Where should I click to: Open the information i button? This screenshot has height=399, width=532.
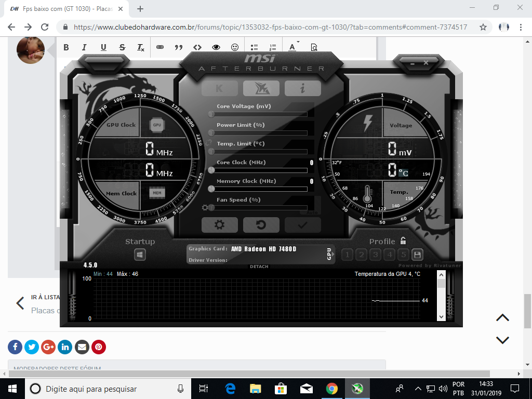pos(303,88)
